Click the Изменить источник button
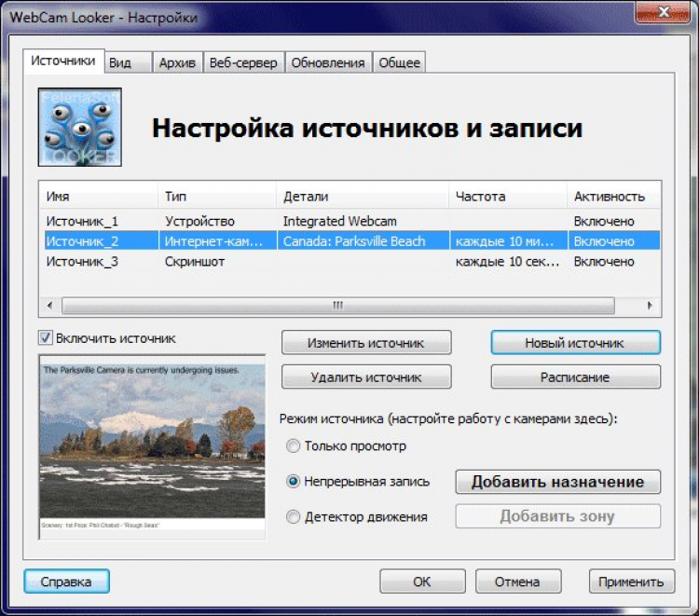 [366, 343]
